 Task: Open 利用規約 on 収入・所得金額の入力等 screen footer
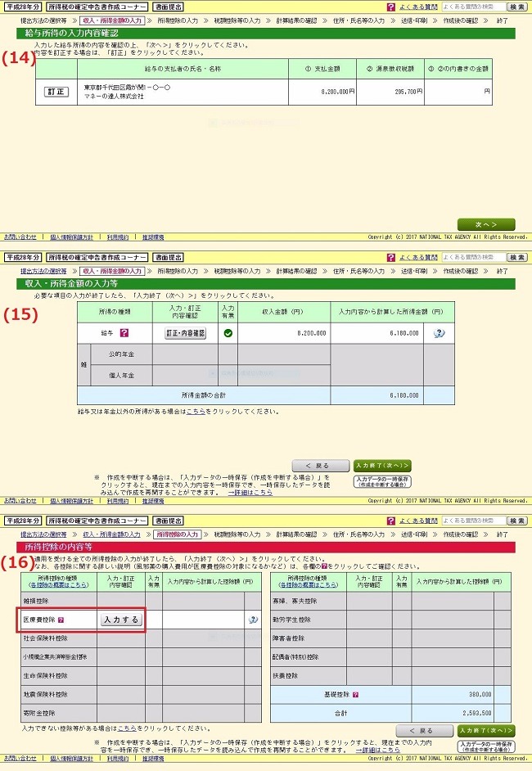(118, 501)
